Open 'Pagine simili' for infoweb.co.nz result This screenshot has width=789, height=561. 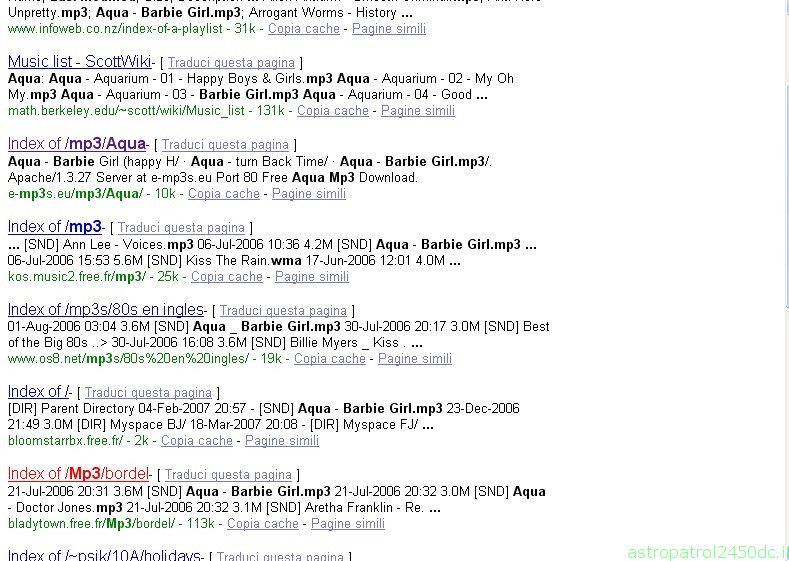pyautogui.click(x=388, y=29)
